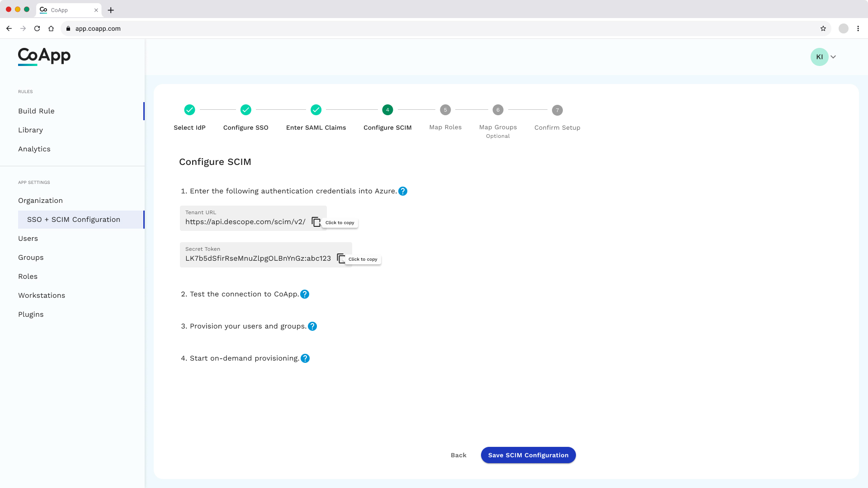
Task: Open help icon for Test the connection step
Action: 305,294
